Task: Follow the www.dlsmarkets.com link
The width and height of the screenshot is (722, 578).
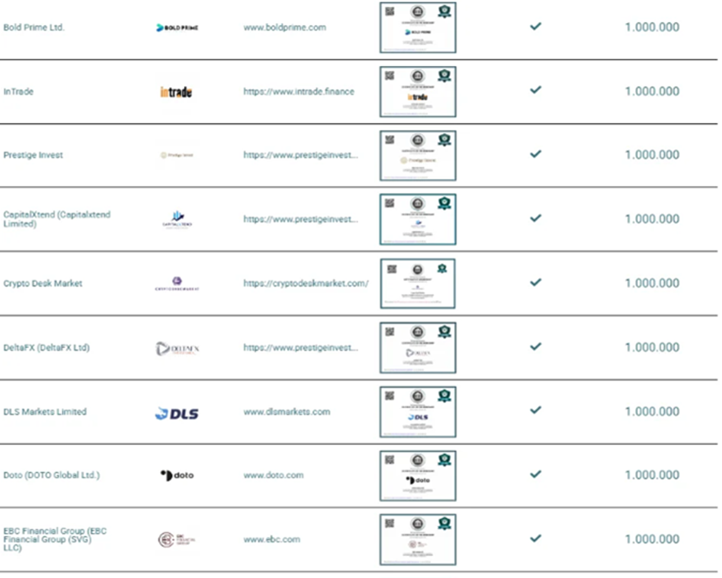Action: pos(286,411)
